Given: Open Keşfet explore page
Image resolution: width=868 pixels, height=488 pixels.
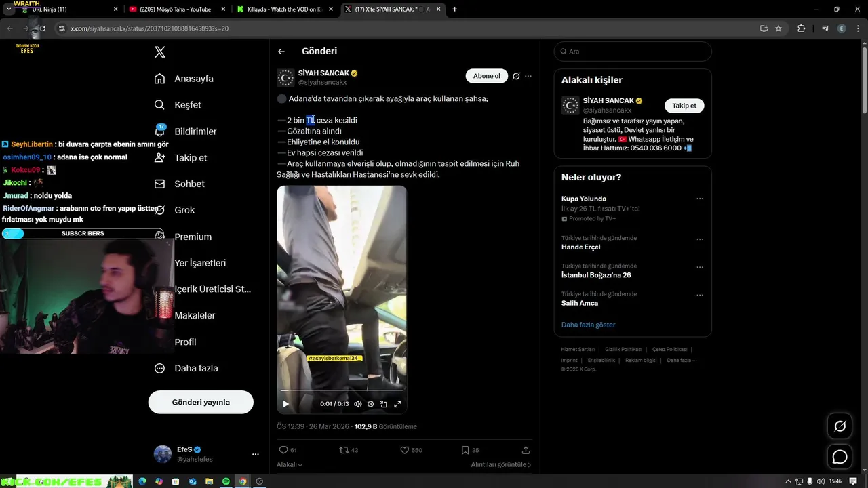Looking at the screenshot, I should pyautogui.click(x=178, y=105).
